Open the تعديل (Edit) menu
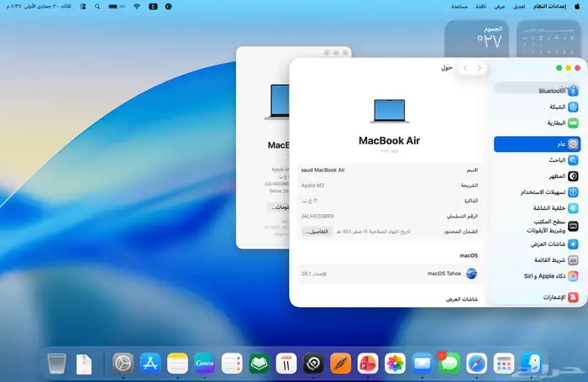The height and width of the screenshot is (382, 588). [519, 7]
